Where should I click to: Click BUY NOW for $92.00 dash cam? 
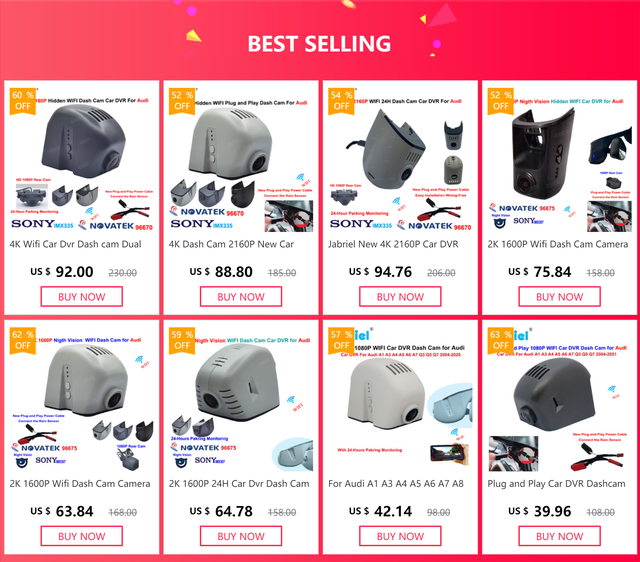tap(81, 296)
